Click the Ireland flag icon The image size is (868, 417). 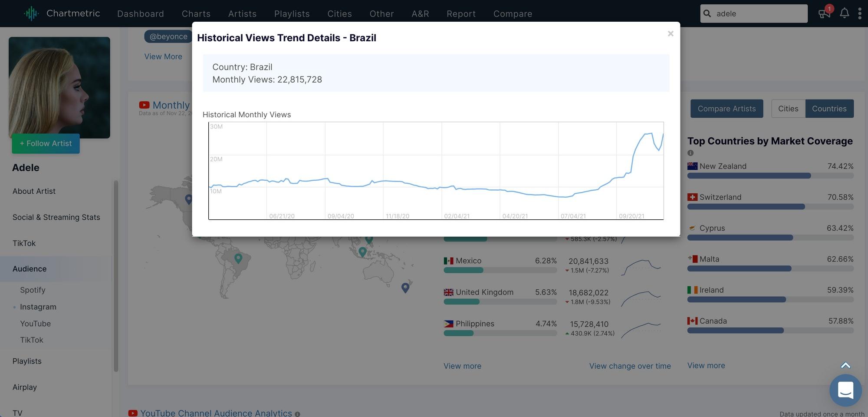[x=692, y=290]
